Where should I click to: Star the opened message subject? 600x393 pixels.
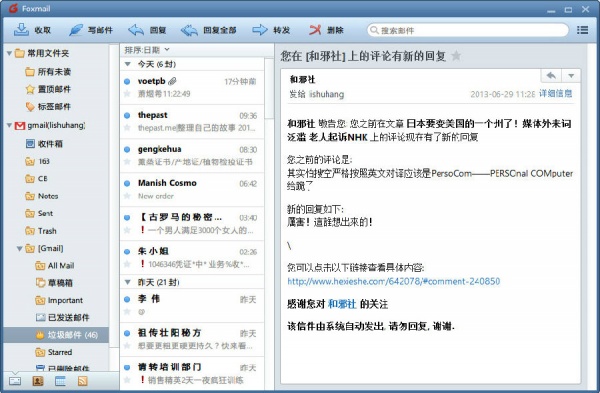[x=456, y=56]
